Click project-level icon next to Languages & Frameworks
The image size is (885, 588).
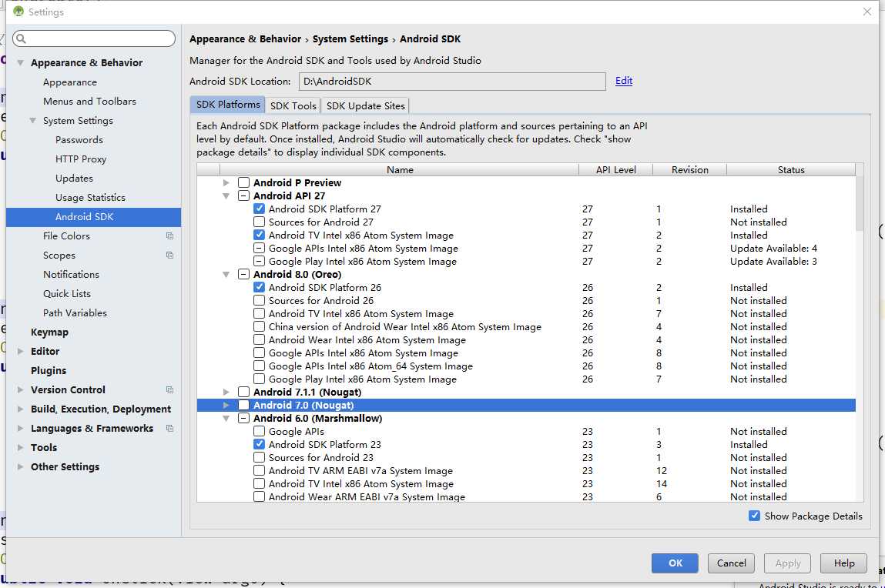tap(169, 428)
